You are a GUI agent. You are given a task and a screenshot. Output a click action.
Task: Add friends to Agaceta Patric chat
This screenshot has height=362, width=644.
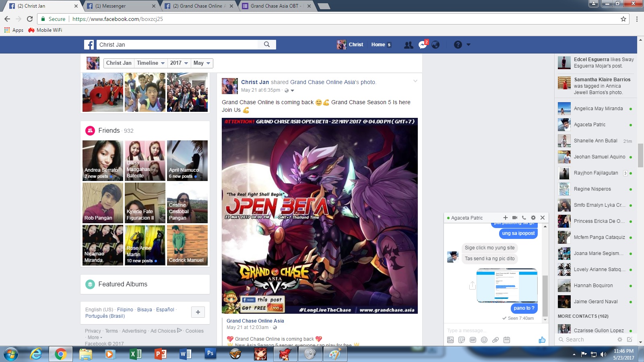506,218
